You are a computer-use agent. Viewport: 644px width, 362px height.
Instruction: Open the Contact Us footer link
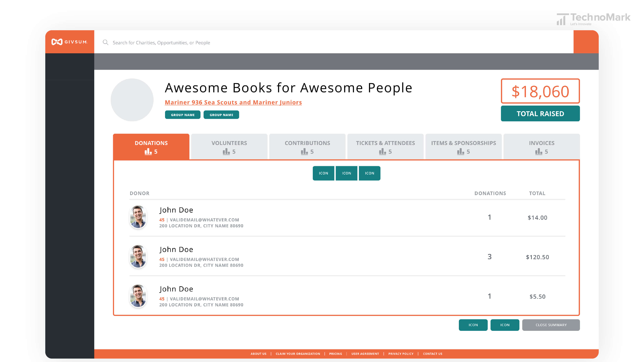point(433,354)
